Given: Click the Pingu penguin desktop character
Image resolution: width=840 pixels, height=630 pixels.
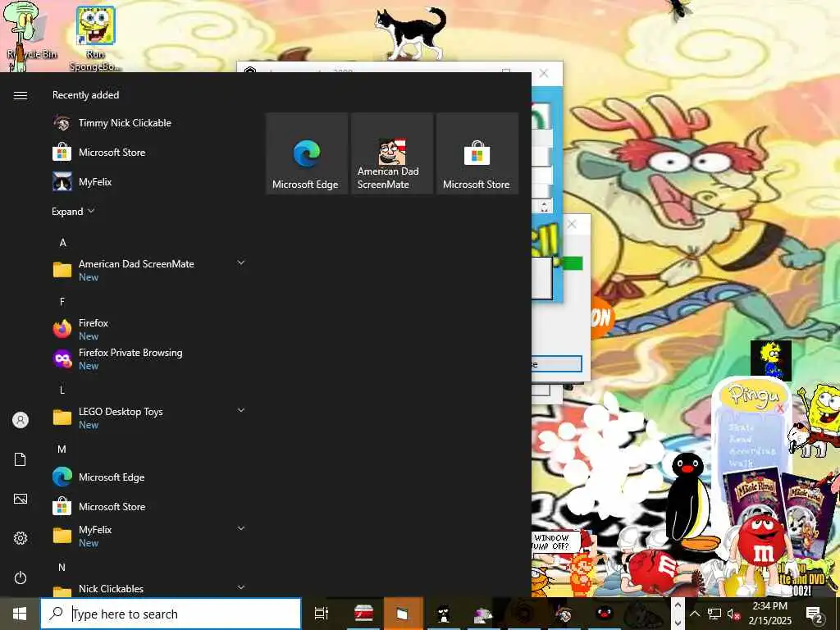Looking at the screenshot, I should point(689,501).
